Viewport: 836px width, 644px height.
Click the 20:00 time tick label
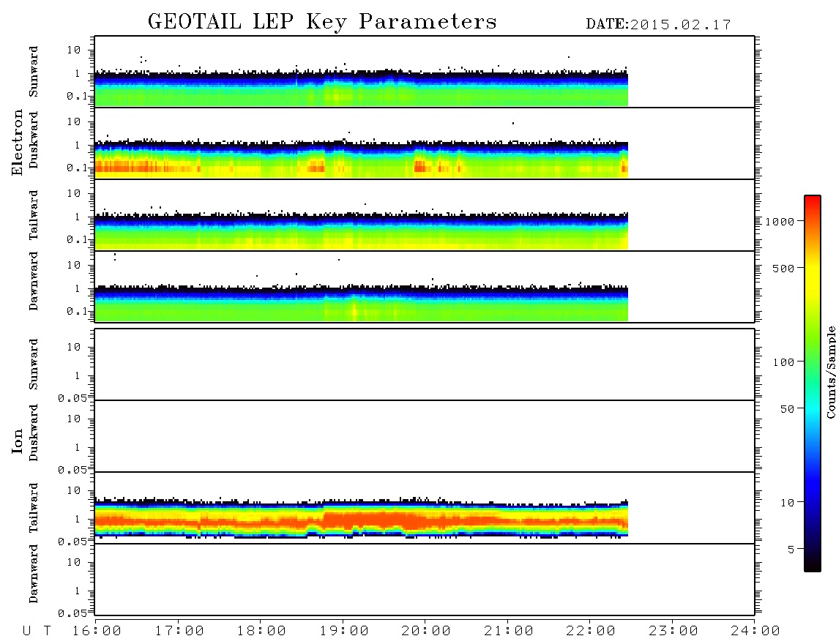point(426,632)
